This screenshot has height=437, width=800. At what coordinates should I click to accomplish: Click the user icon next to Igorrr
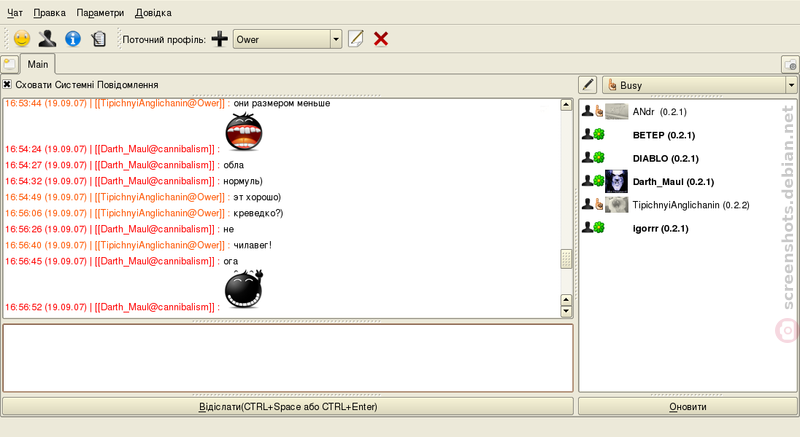pos(588,227)
